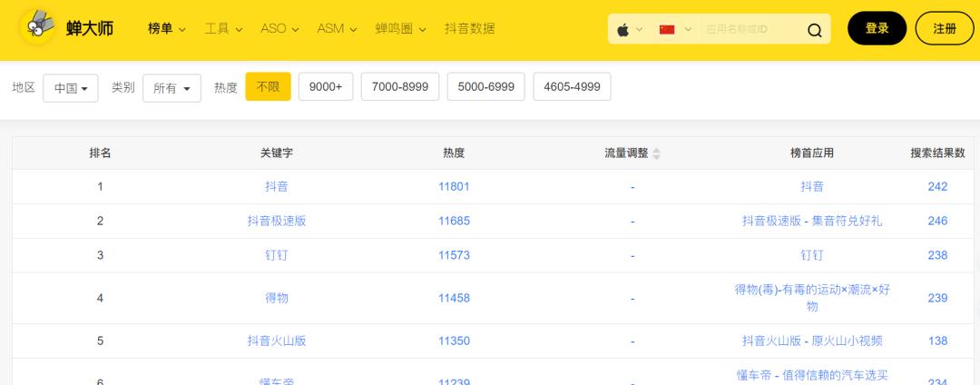
Task: Click search result count 242
Action: tap(937, 186)
